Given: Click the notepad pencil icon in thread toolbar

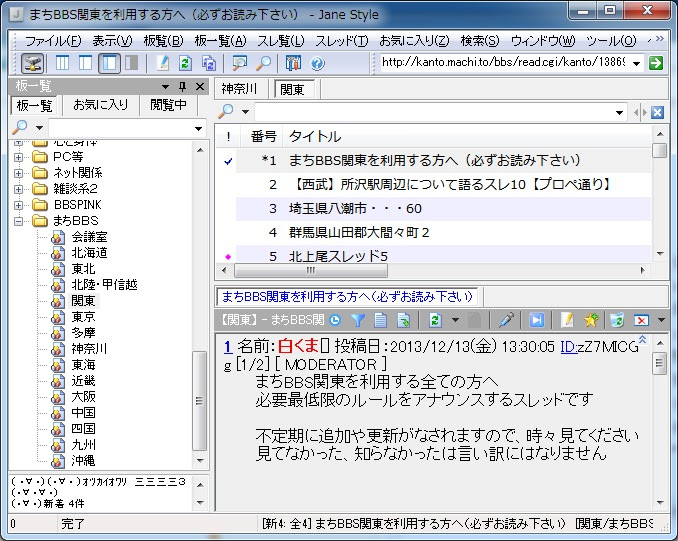Looking at the screenshot, I should click(567, 320).
